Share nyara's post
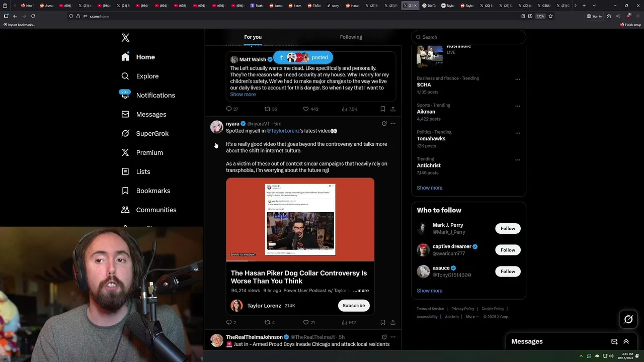644x362 pixels. 393,322
